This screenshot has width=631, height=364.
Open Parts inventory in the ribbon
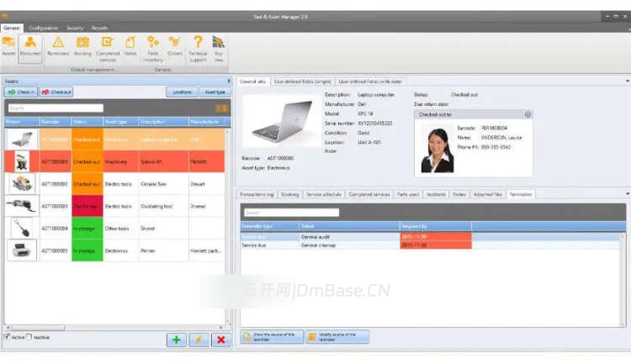(152, 46)
